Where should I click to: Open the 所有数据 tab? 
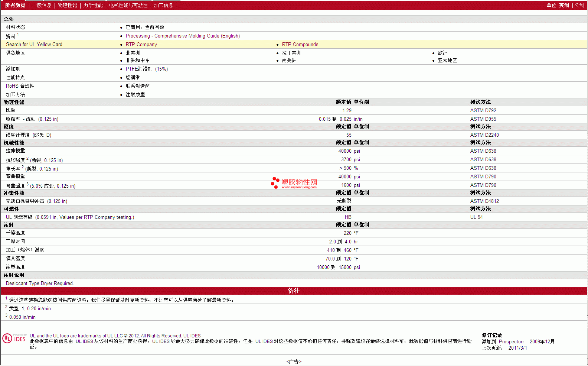15,5
